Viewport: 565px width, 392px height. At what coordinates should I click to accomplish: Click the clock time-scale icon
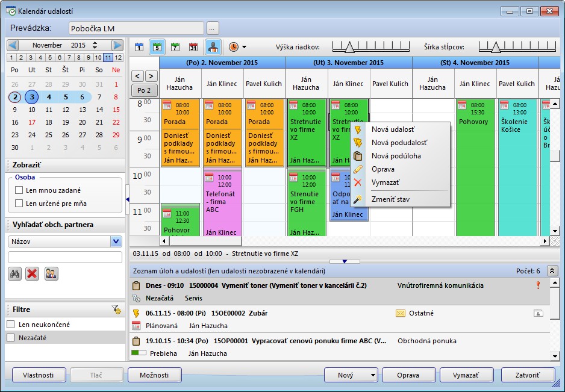[234, 47]
